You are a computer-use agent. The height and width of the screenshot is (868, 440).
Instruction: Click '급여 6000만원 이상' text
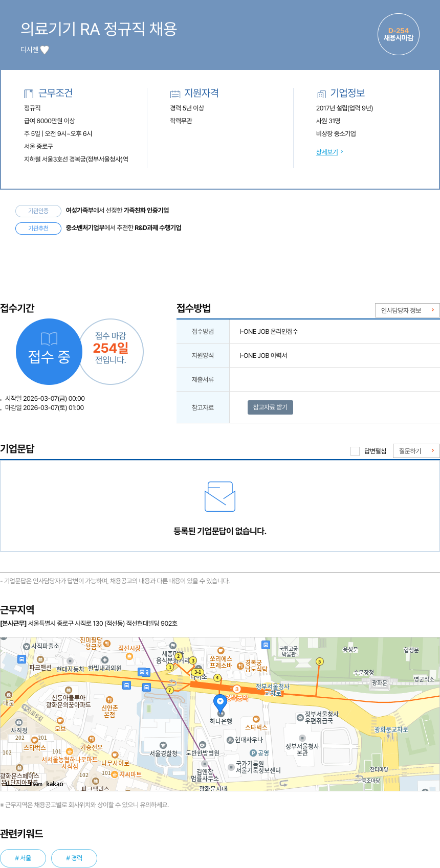pyautogui.click(x=50, y=121)
